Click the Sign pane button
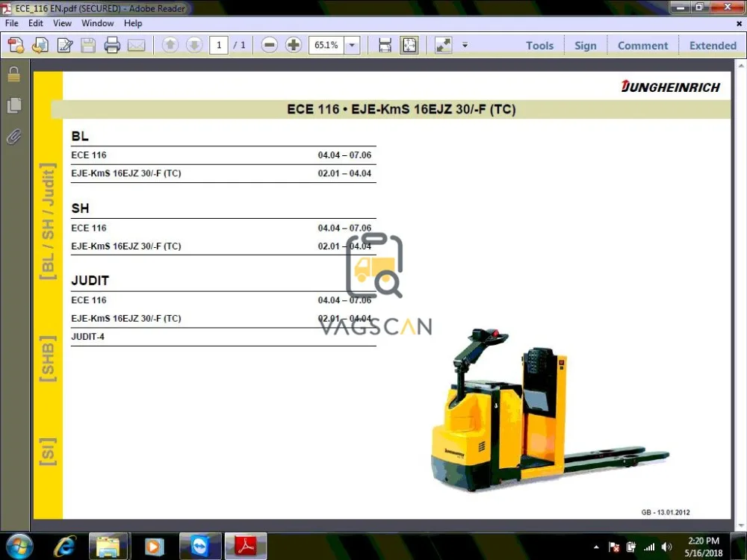747x560 pixels. pos(585,46)
